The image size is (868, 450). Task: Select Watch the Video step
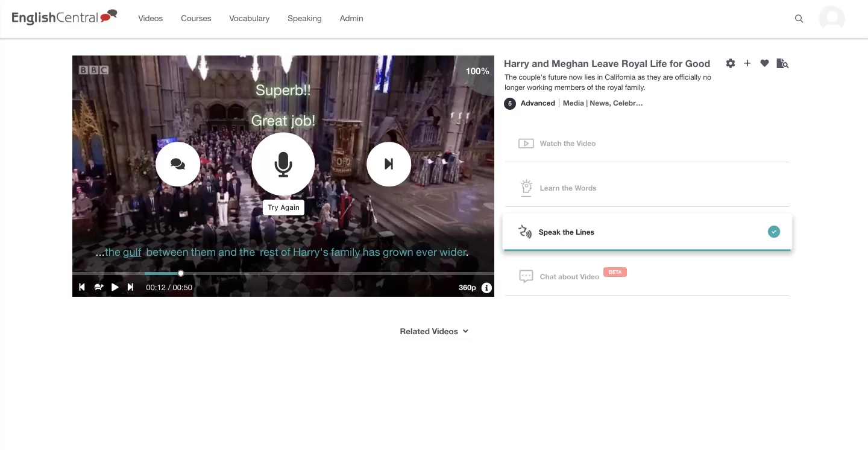pyautogui.click(x=647, y=144)
